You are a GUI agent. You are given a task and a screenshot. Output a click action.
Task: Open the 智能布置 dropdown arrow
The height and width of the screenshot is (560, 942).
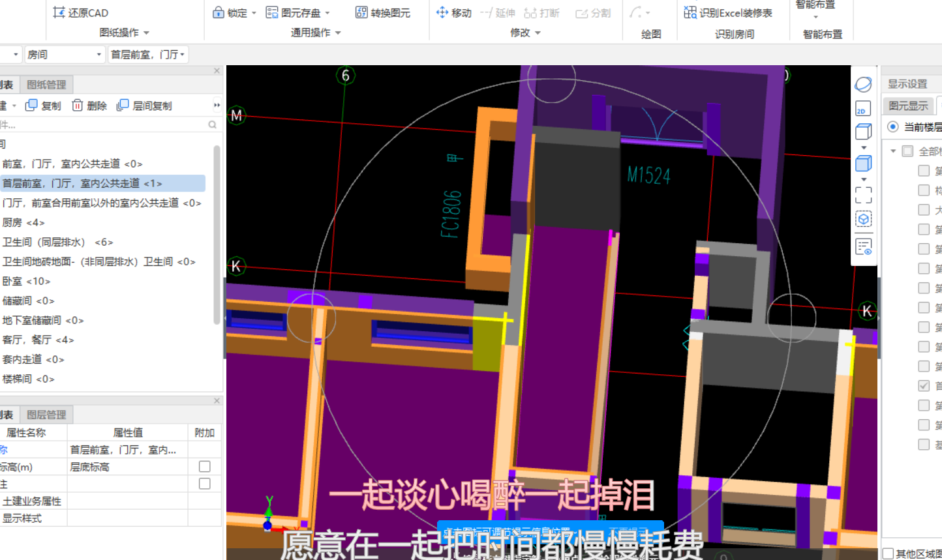(815, 18)
